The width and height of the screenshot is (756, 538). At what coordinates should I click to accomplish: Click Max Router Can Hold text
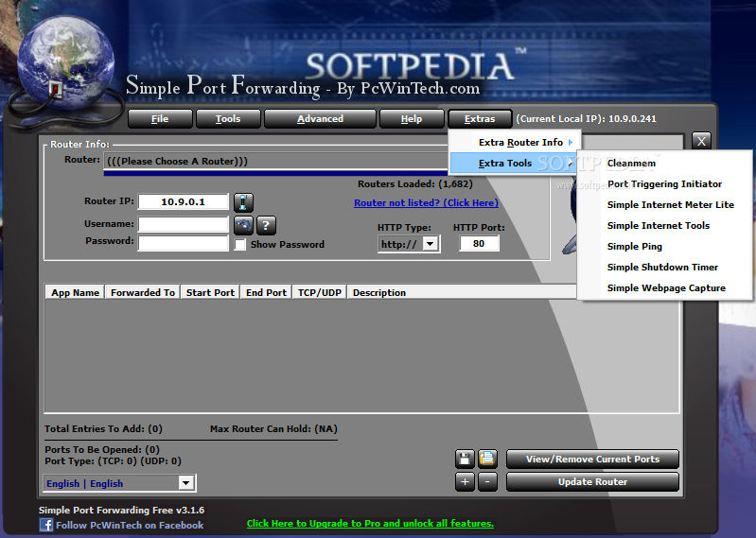click(273, 428)
